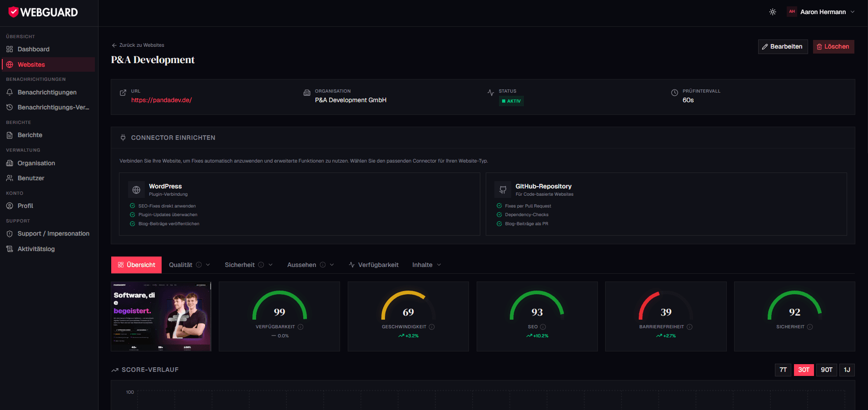
Task: Click the +10.2% SEO trend value
Action: (x=538, y=336)
